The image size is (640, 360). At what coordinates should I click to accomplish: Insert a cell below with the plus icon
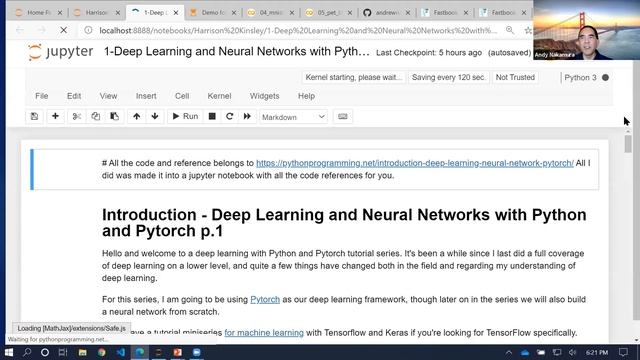[55, 117]
